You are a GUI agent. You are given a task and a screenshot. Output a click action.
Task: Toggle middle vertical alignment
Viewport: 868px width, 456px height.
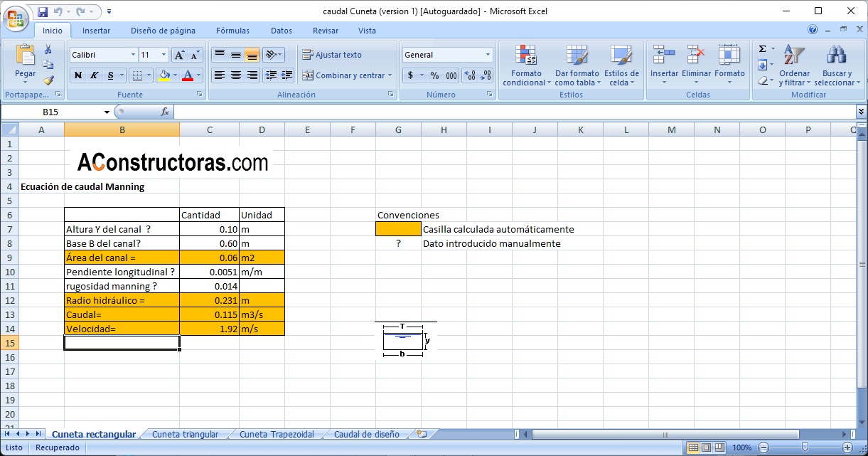(236, 55)
